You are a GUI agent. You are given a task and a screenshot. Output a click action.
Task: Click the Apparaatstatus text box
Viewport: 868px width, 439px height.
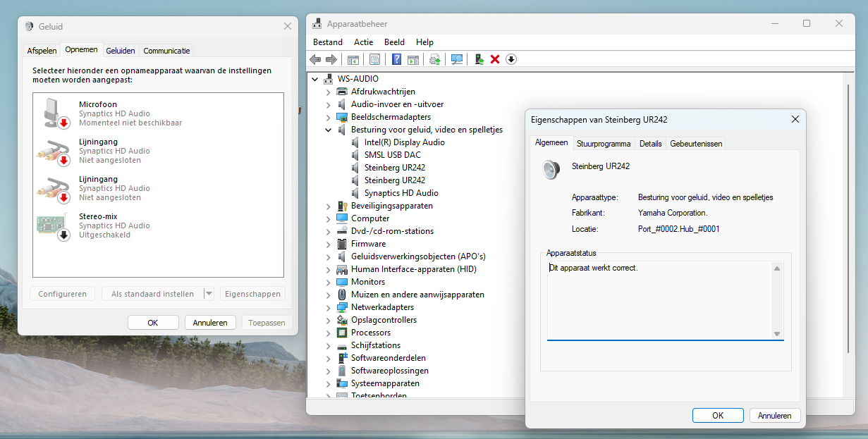pos(659,300)
